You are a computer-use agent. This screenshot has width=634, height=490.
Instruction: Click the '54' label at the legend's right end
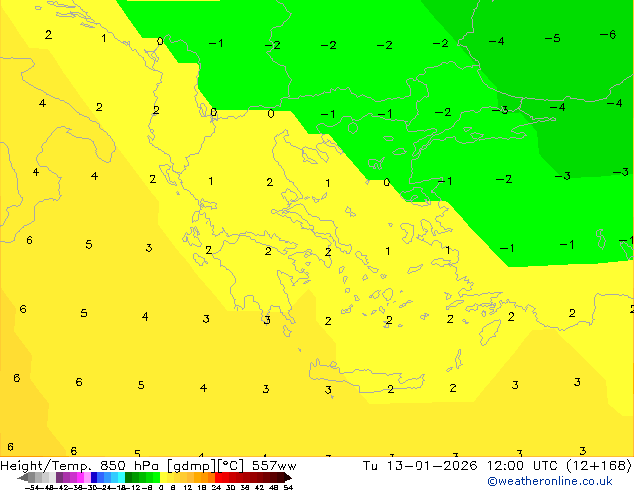288,487
